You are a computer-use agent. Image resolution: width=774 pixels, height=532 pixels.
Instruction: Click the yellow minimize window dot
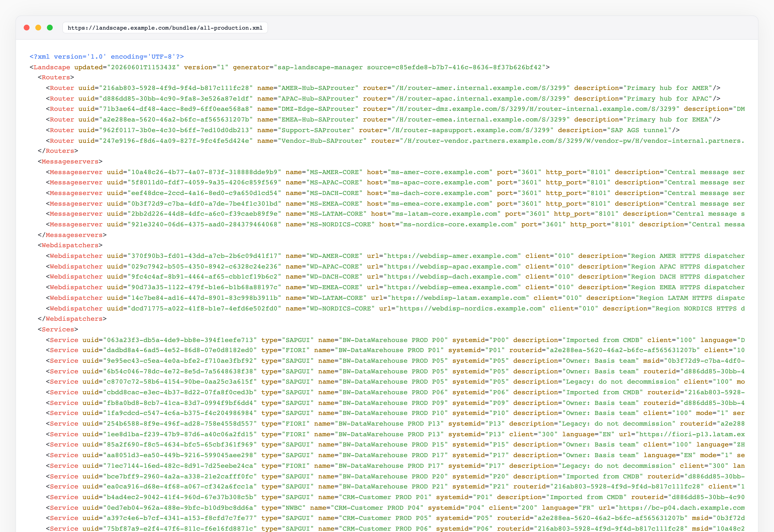pyautogui.click(x=38, y=28)
